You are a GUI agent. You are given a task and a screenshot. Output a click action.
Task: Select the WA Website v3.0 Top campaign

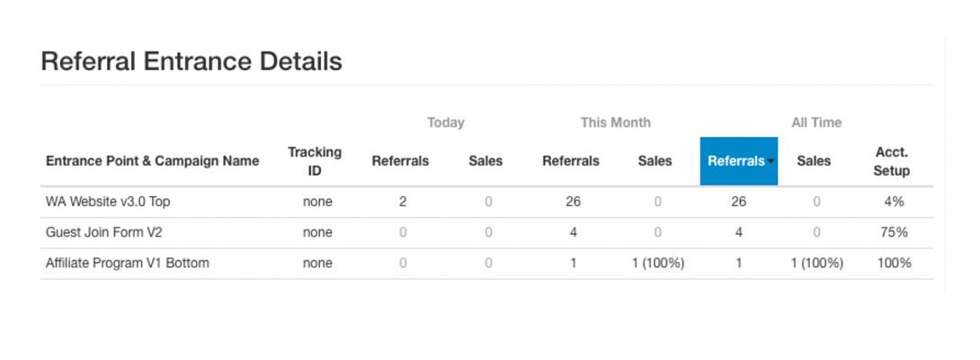(108, 202)
